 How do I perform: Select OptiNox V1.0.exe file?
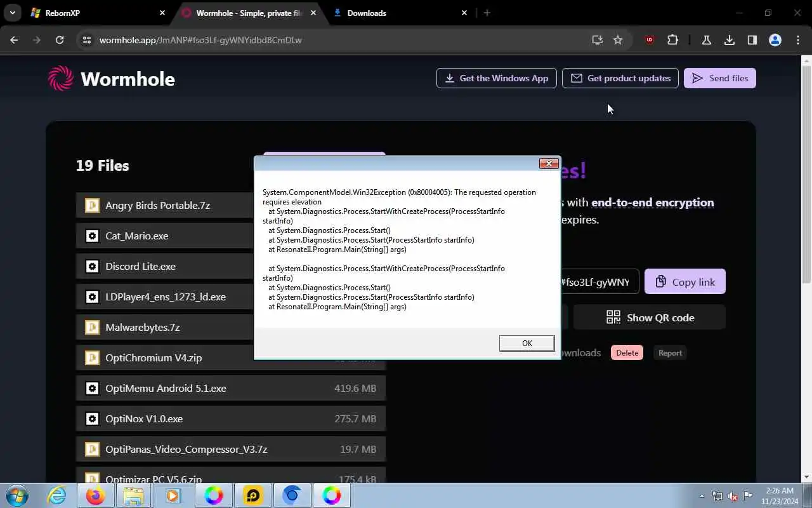(x=231, y=418)
